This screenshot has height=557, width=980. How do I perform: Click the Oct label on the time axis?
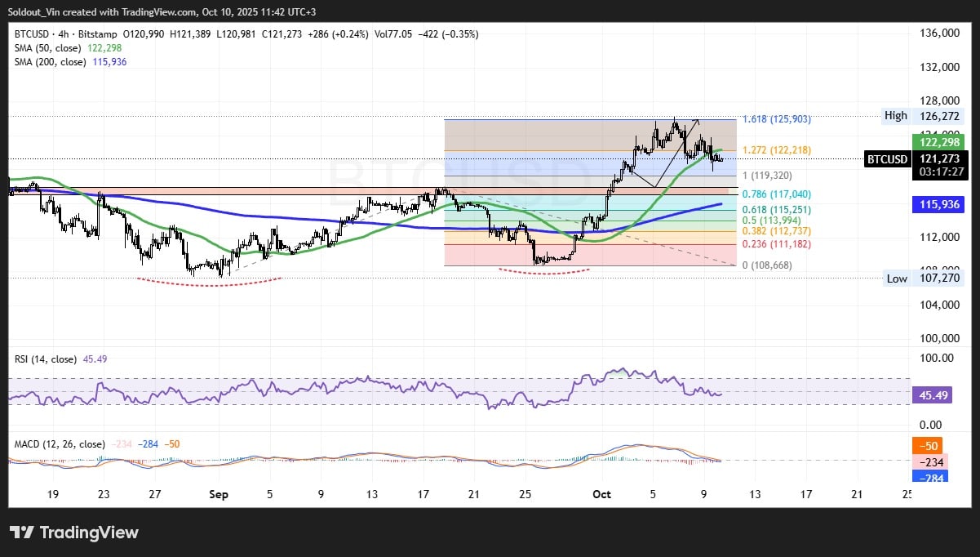pos(601,494)
